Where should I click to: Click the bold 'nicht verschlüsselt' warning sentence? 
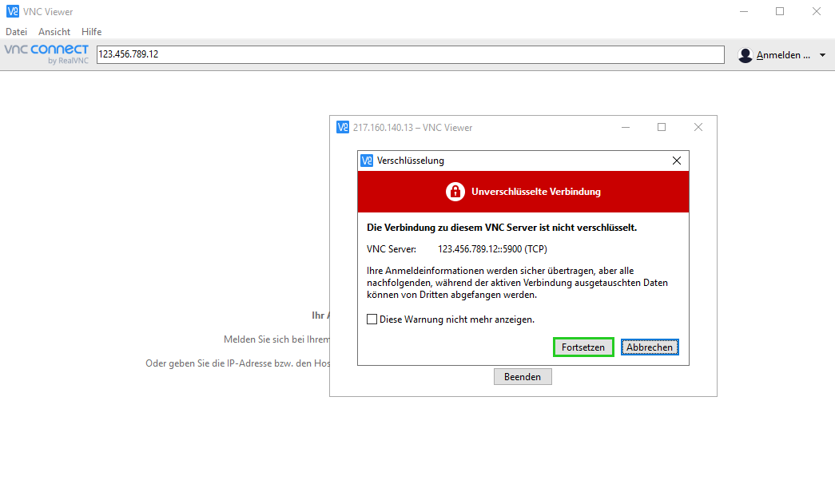point(502,228)
